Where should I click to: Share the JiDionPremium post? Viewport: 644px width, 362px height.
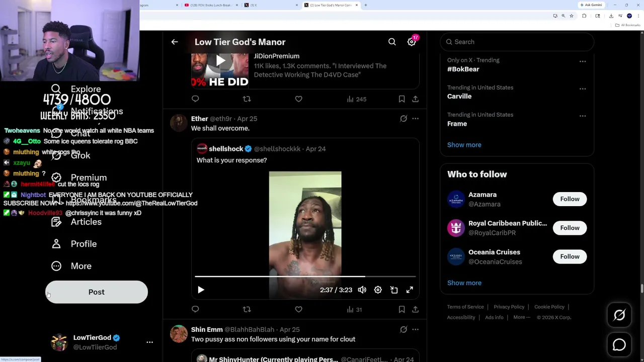(x=415, y=99)
